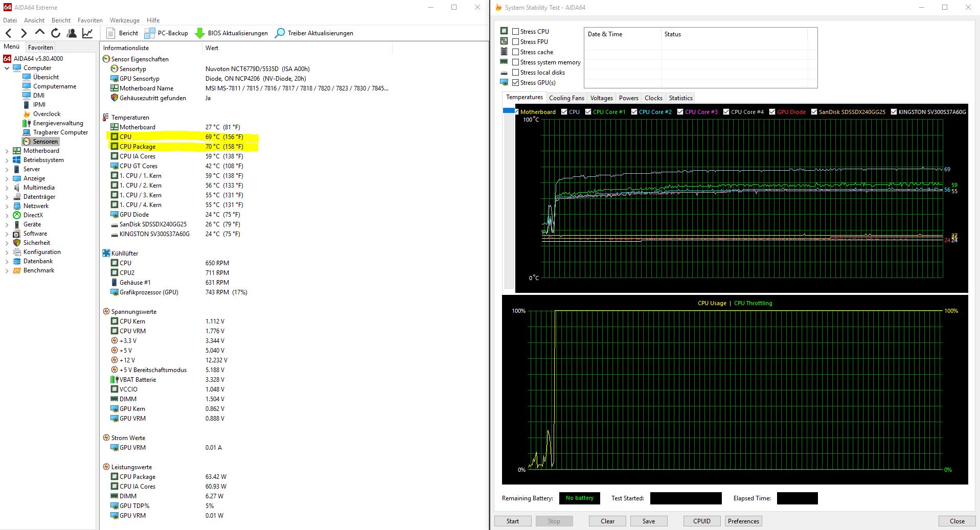Screen dimensions: 980x530
Task: Expand the Software node arrow
Action: (x=7, y=234)
